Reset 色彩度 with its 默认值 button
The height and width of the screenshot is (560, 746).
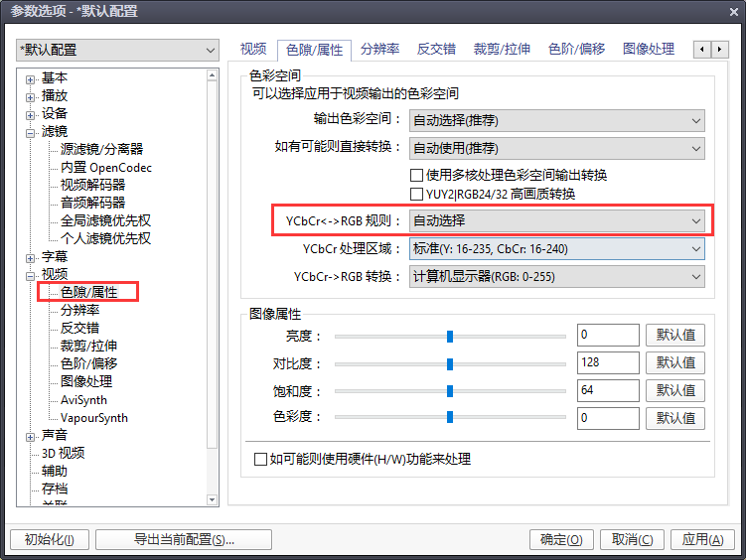click(675, 418)
